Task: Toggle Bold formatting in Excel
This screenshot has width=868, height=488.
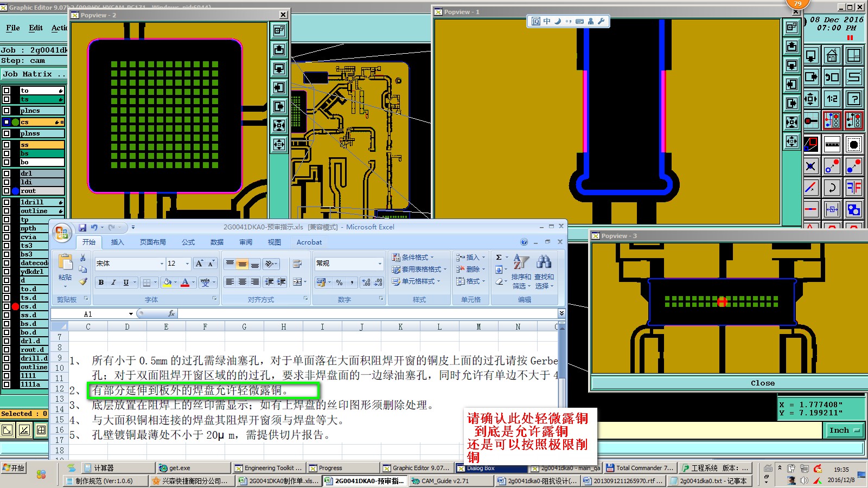Action: point(101,282)
